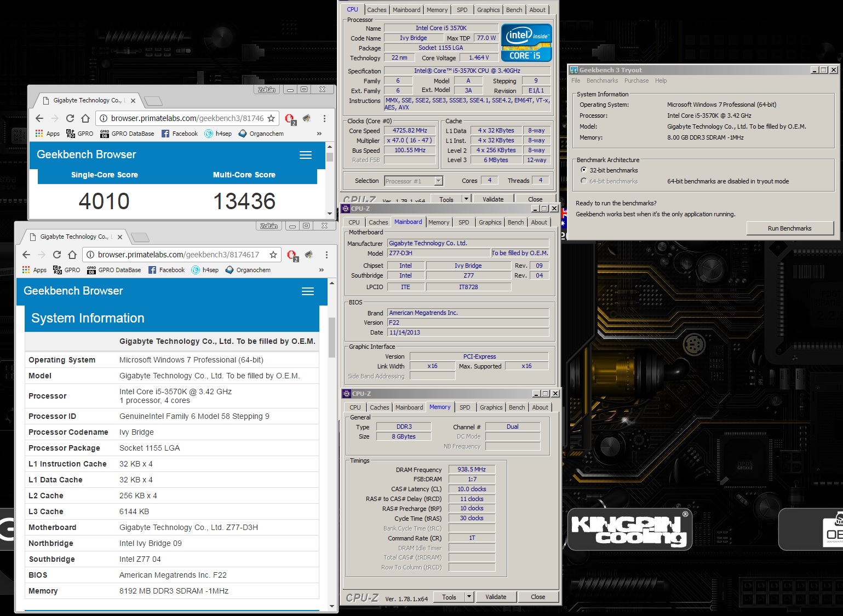
Task: Click the scroll-down arrow in the System Information Chrome window
Action: (x=331, y=606)
